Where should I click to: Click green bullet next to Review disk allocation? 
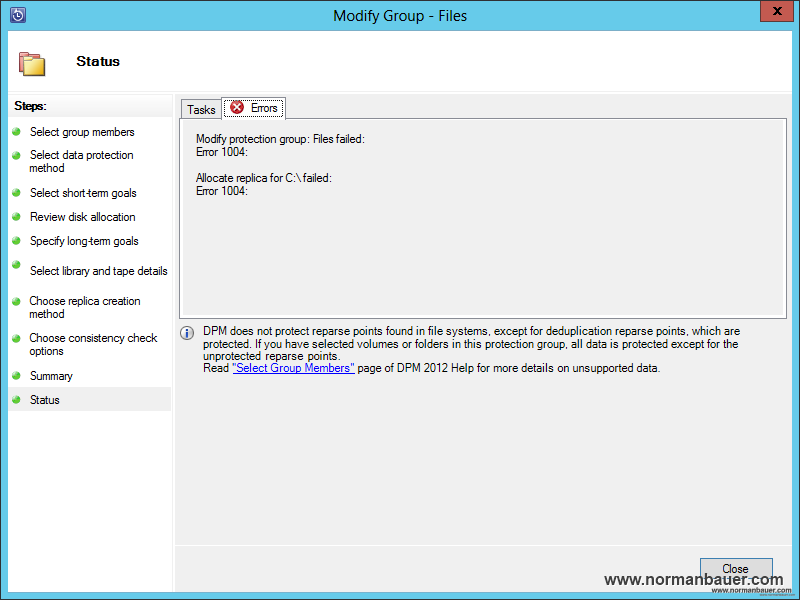tap(16, 216)
